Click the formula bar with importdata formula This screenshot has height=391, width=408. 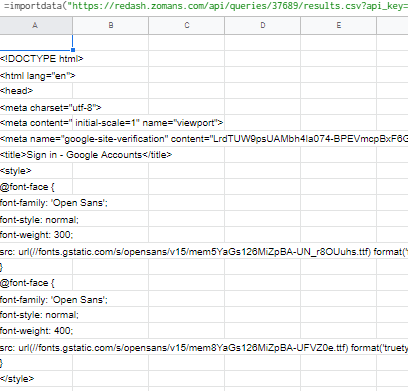click(204, 6)
